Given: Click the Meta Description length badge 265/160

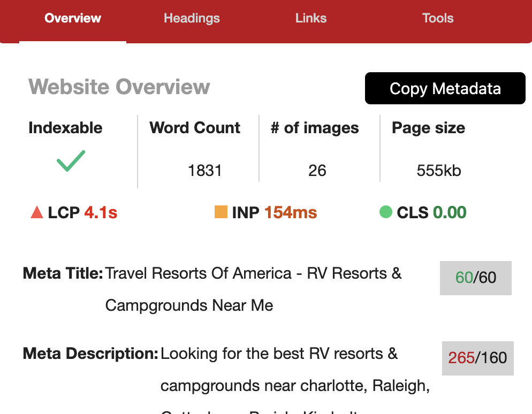Looking at the screenshot, I should tap(478, 358).
